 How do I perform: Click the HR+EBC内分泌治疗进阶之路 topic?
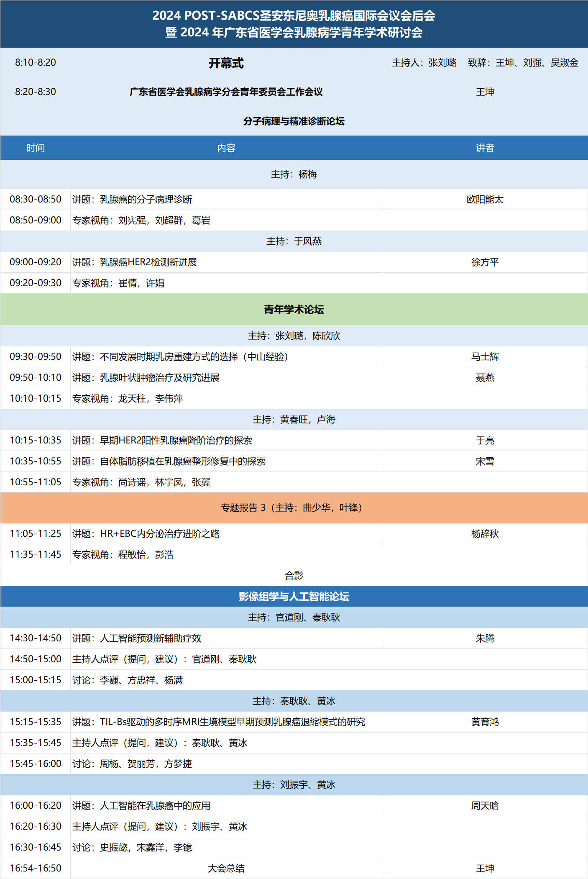click(x=160, y=534)
